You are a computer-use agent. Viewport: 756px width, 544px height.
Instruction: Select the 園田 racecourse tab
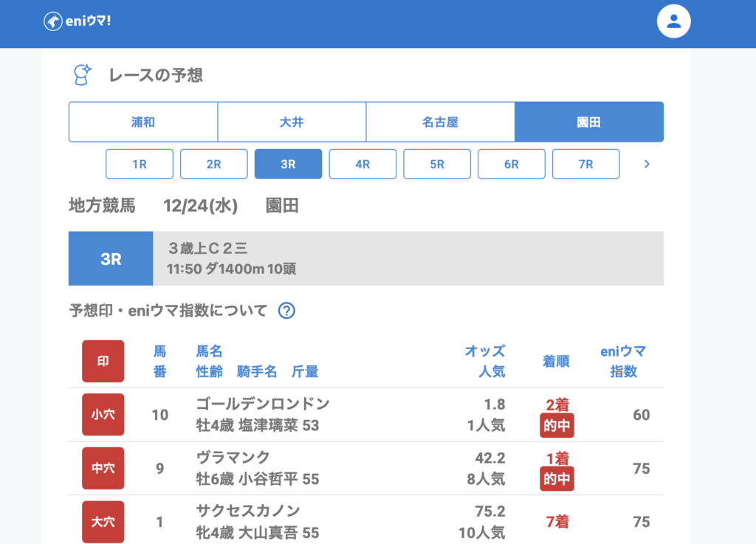tap(588, 122)
